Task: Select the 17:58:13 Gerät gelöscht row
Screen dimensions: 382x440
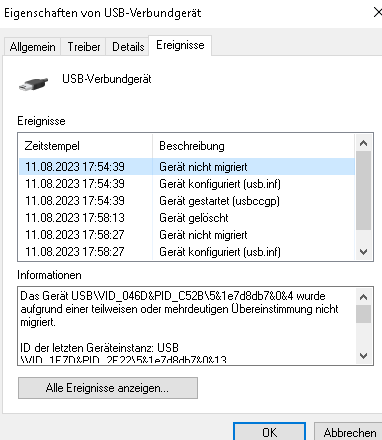Action: 187,218
